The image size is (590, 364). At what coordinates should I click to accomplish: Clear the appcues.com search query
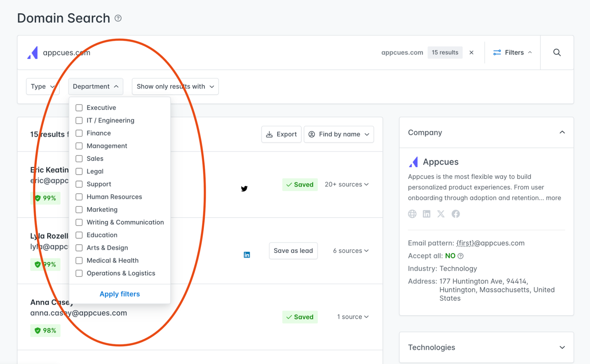pyautogui.click(x=472, y=52)
